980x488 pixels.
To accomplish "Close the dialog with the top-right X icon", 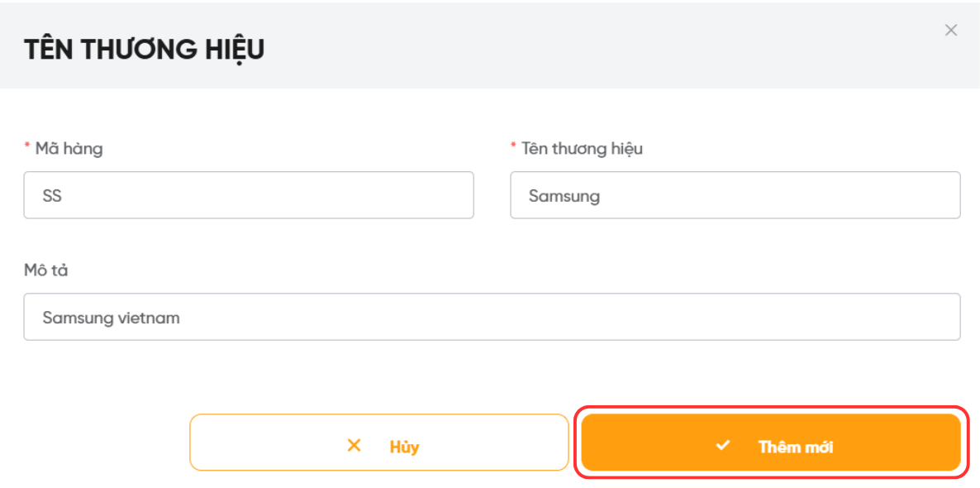I will coord(951,31).
